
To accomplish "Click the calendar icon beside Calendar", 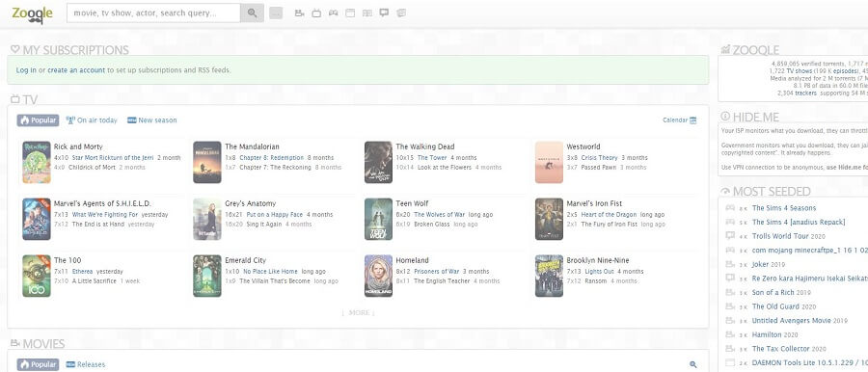I will 693,120.
